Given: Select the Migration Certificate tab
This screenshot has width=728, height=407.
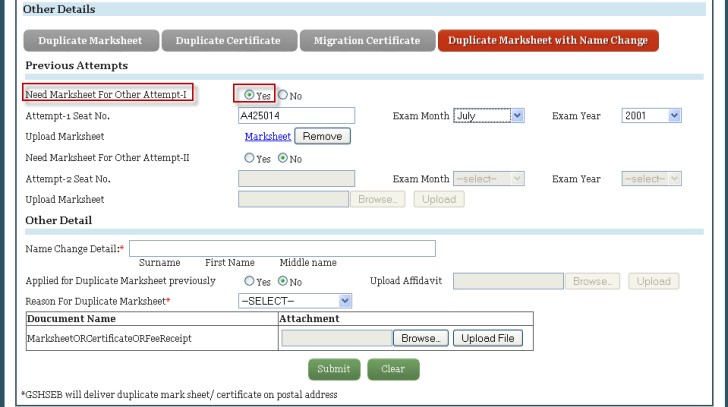Looking at the screenshot, I should [x=366, y=41].
